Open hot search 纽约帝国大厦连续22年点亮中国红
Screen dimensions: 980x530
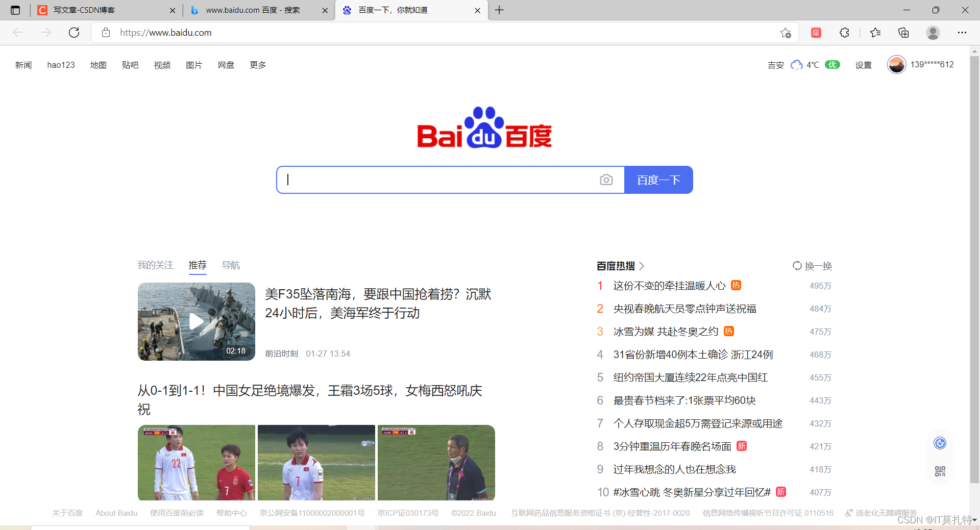[690, 377]
